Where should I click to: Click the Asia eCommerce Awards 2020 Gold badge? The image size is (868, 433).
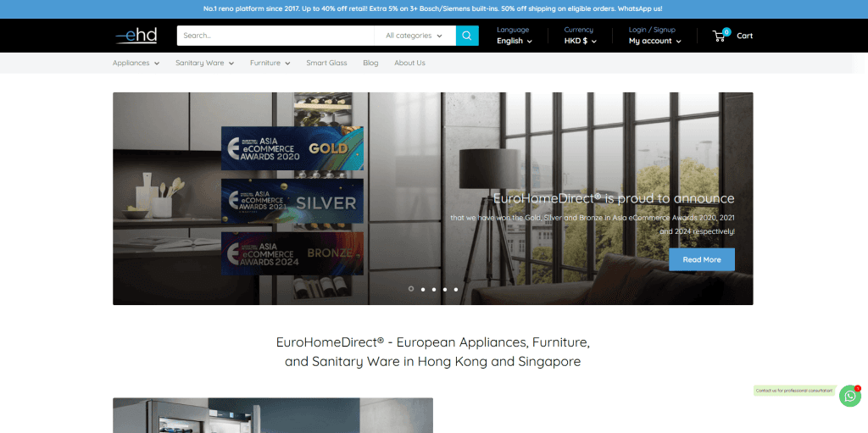(x=292, y=148)
